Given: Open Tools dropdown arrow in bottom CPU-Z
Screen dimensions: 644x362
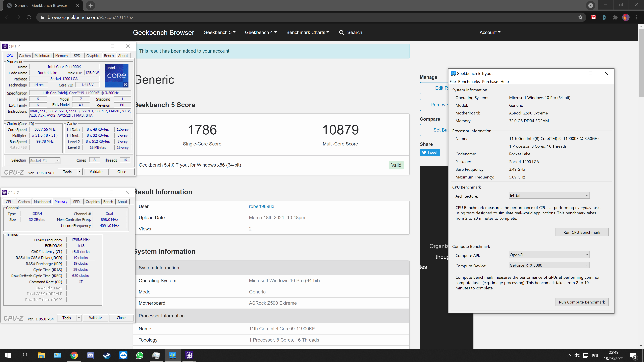Looking at the screenshot, I should coord(79,318).
